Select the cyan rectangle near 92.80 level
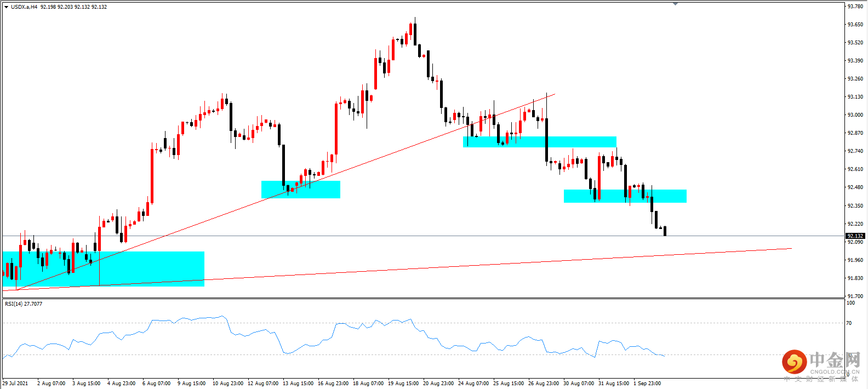This screenshot has height=389, width=868. coord(540,142)
